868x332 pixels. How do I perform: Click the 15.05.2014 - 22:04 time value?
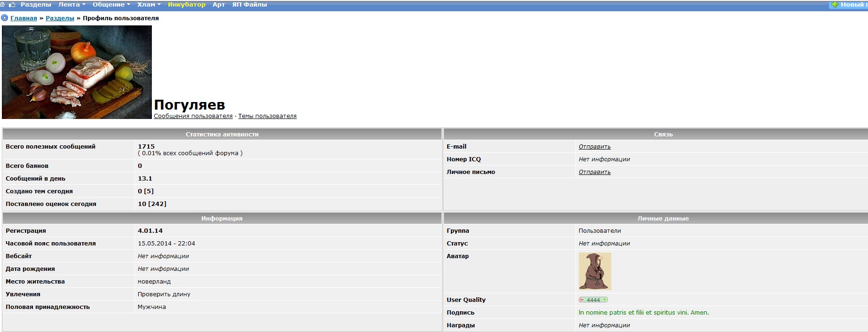pos(166,244)
